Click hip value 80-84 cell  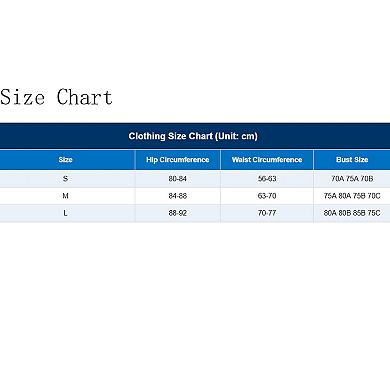tap(178, 179)
